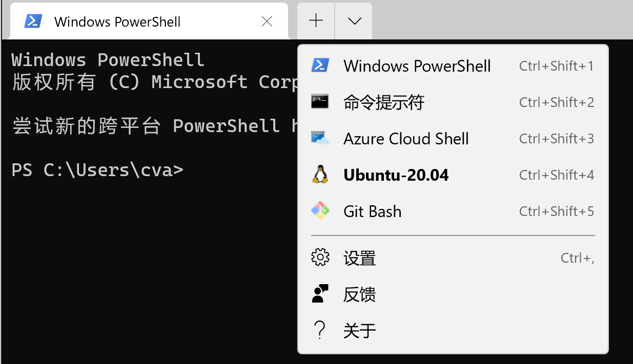Click the Ubuntu penguin icon
This screenshot has width=633, height=364.
pyautogui.click(x=320, y=175)
